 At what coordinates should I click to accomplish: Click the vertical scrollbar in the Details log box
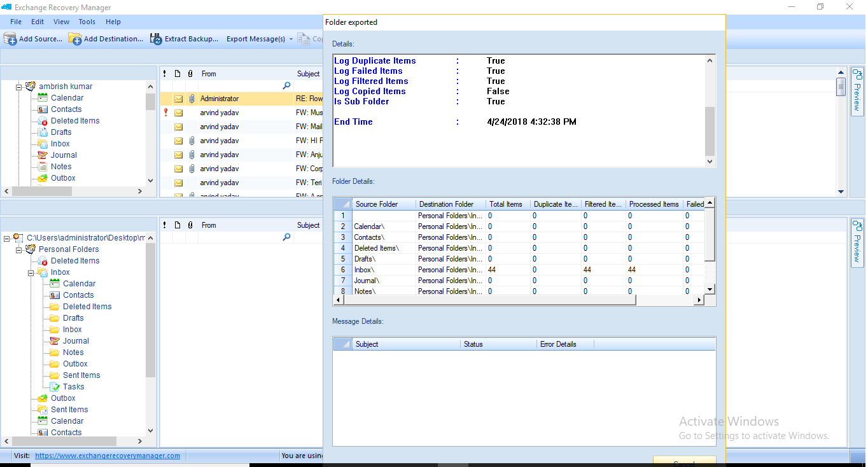point(710,131)
